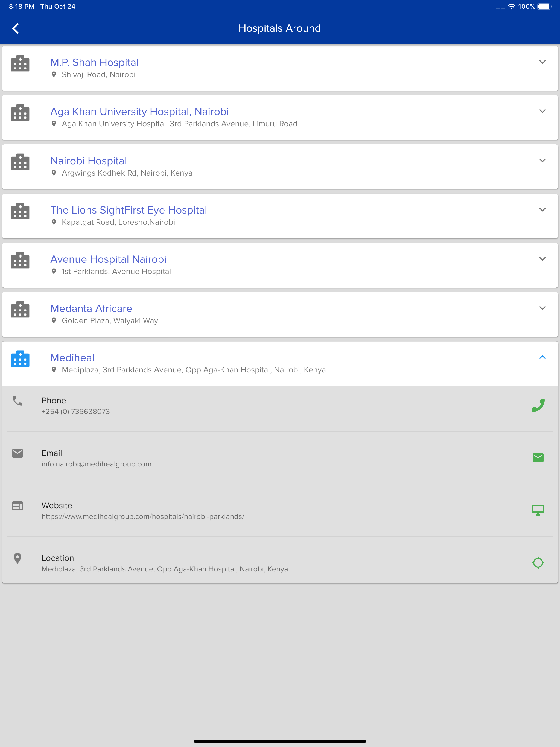Open Aga Khan University Hospital, Nairobi title
560x747 pixels.
pos(139,112)
